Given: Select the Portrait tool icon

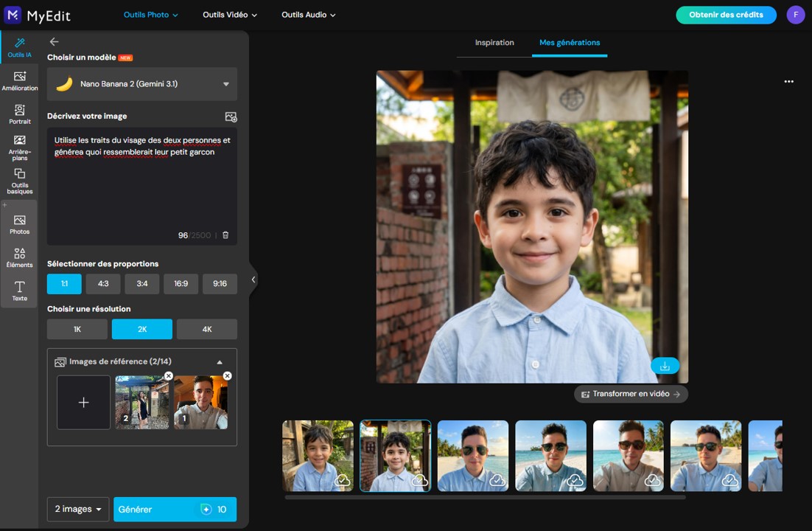Looking at the screenshot, I should [20, 114].
